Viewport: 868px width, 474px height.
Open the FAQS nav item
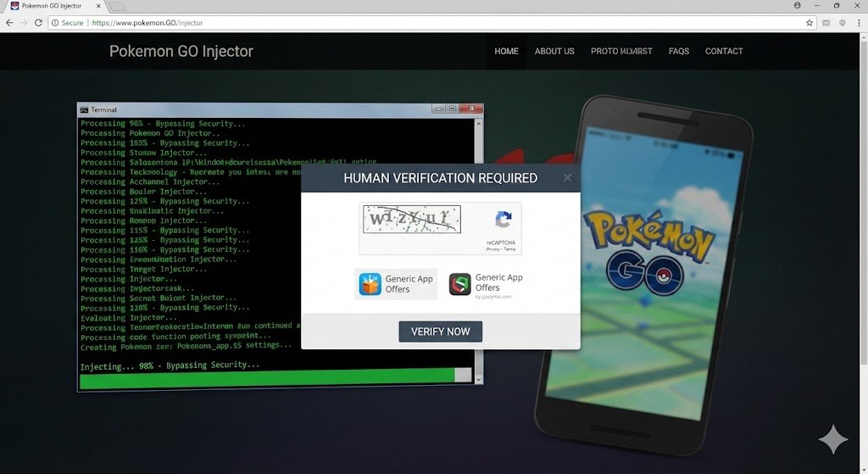(x=679, y=51)
